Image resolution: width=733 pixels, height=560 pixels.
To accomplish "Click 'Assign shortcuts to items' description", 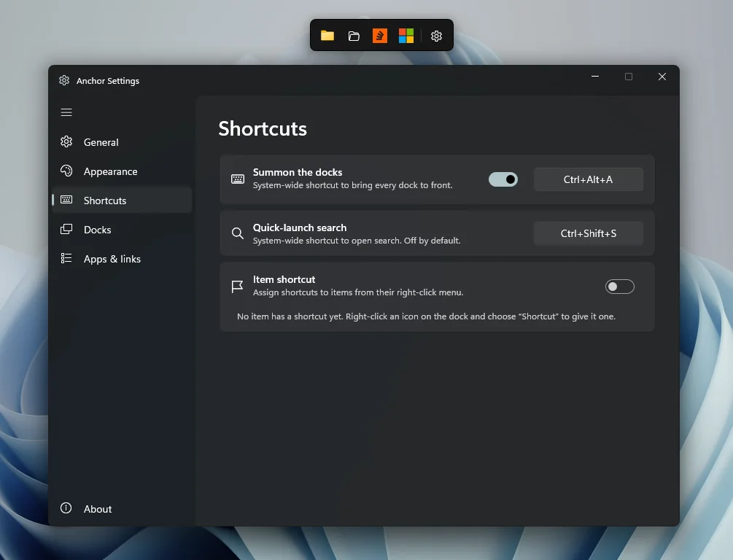I will (x=358, y=292).
